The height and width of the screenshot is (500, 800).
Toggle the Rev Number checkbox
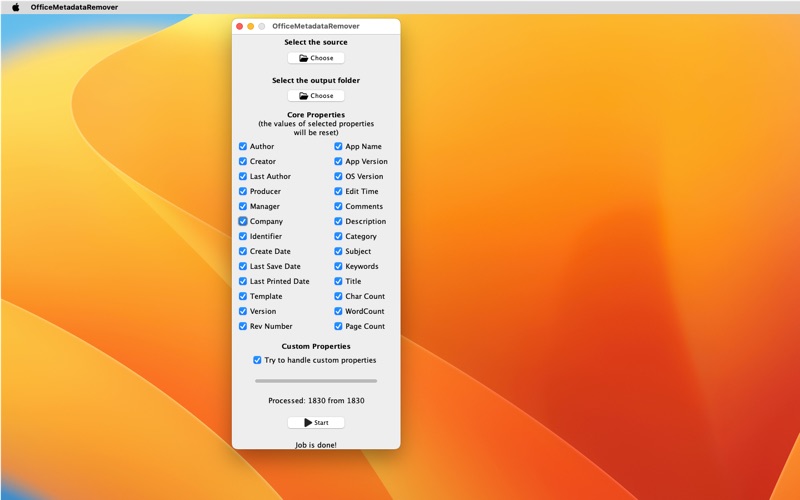tap(243, 326)
